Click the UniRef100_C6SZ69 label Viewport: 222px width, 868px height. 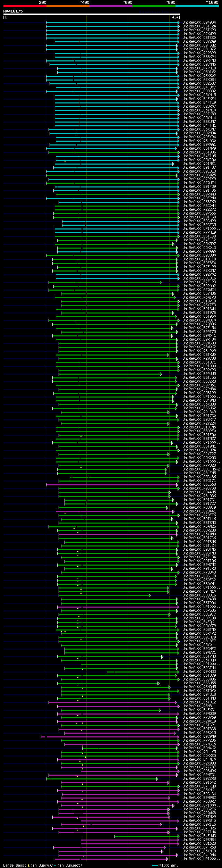pyautogui.click(x=199, y=202)
